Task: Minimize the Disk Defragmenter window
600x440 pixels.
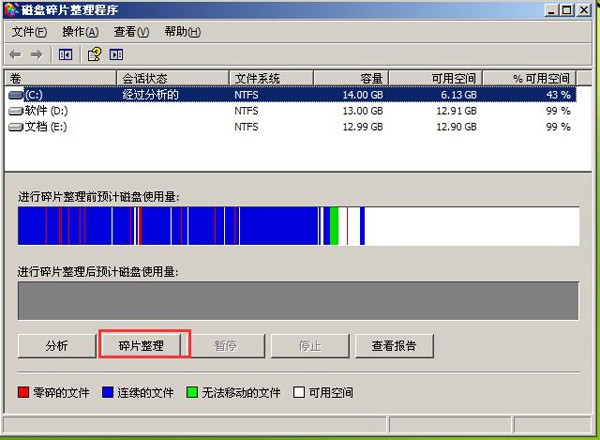Action: pos(551,10)
